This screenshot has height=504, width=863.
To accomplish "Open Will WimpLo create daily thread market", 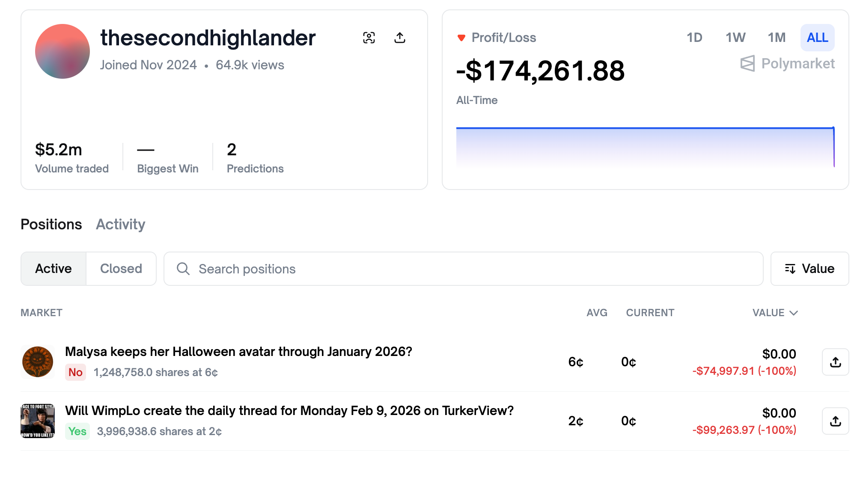I will [289, 411].
